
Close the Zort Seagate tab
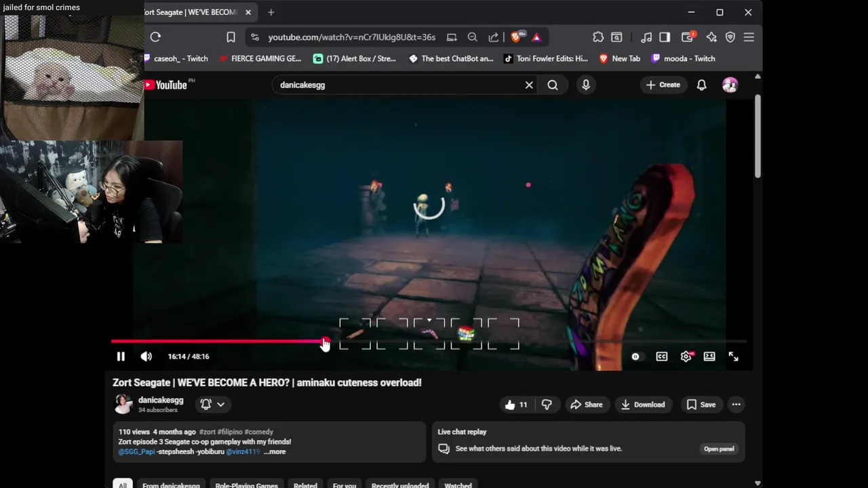[x=248, y=12]
